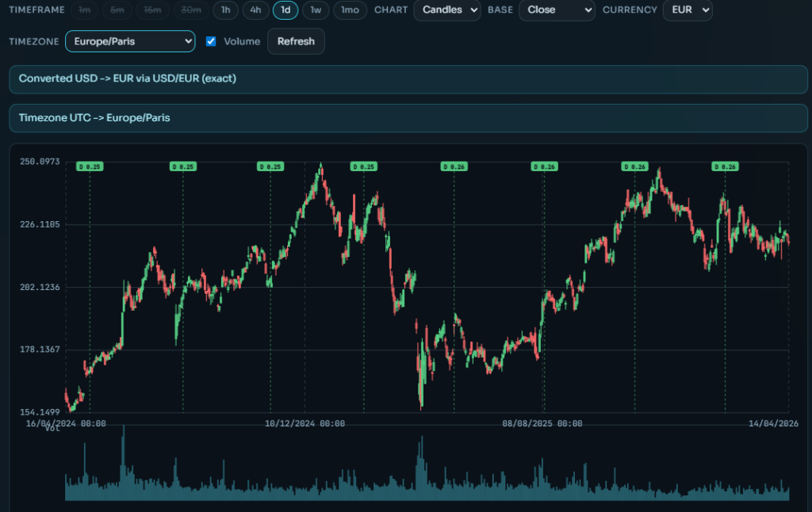Viewport: 812px width, 512px height.
Task: Click the rightmost D 0.25 dividend marker
Action: [x=363, y=166]
